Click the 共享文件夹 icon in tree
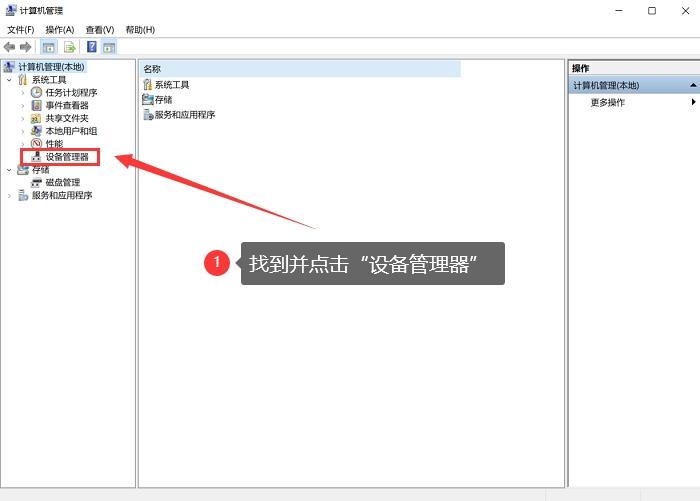This screenshot has width=700, height=501. (36, 118)
